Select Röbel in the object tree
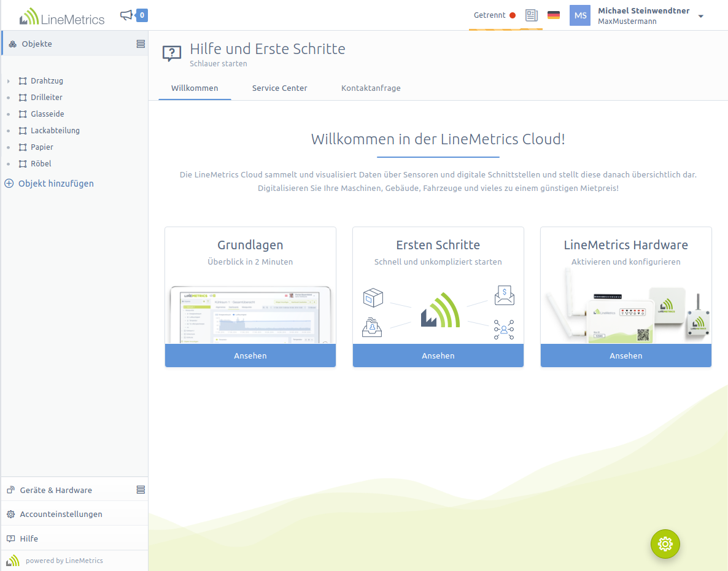 tap(41, 164)
